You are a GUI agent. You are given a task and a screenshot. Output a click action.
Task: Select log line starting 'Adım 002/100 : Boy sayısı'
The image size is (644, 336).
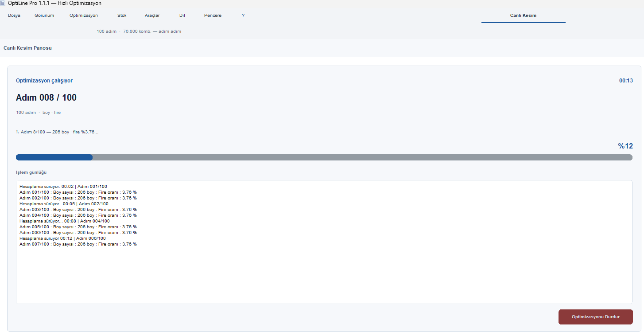(78, 198)
